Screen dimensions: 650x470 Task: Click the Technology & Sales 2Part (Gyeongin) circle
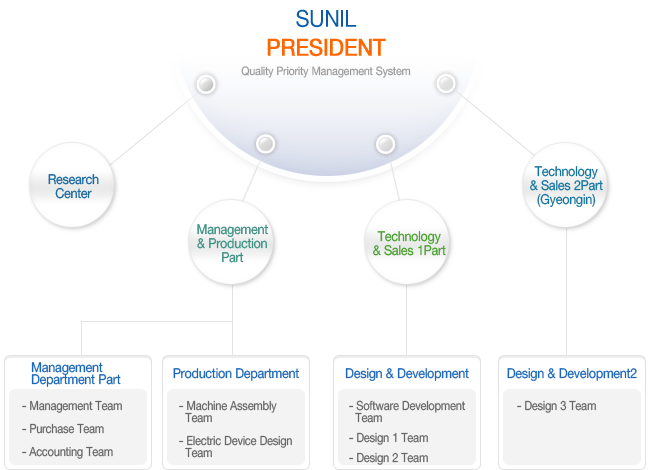pyautogui.click(x=565, y=185)
